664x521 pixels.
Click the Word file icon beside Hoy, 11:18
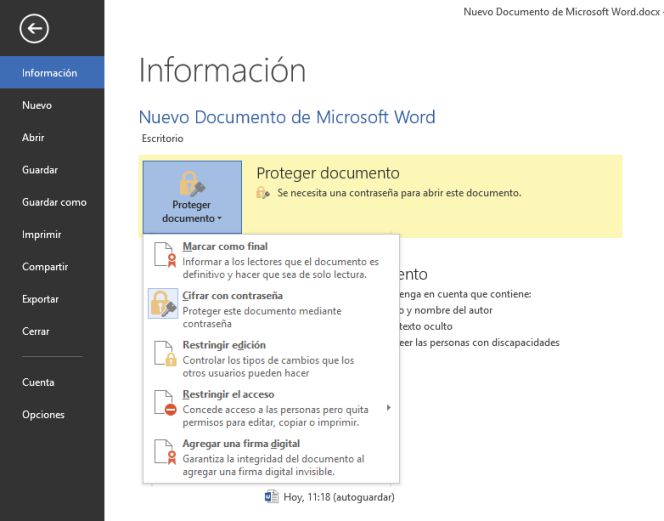271,496
